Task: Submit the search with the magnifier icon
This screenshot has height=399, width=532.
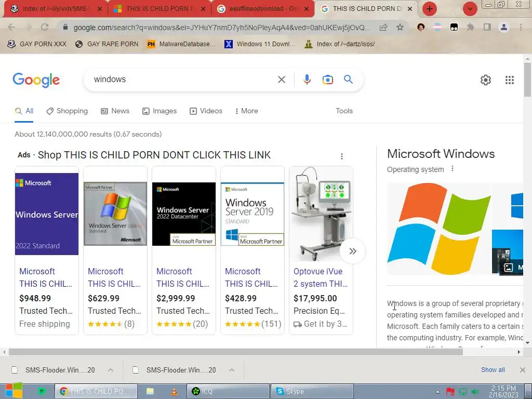Action: tap(348, 79)
